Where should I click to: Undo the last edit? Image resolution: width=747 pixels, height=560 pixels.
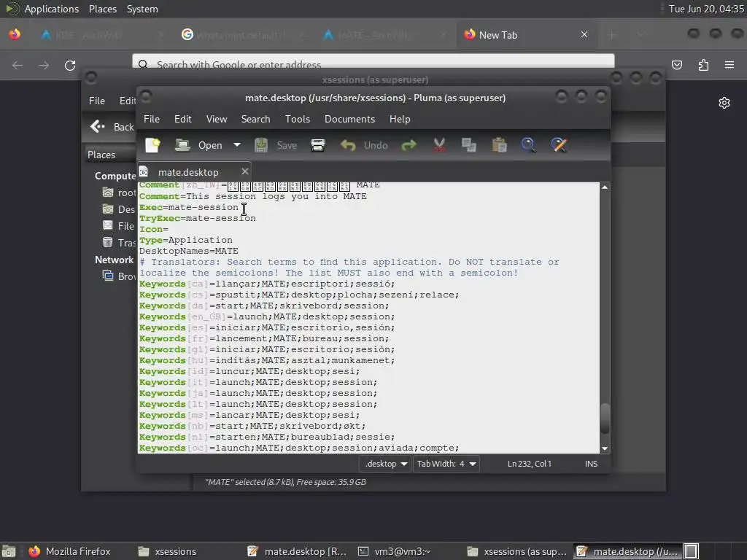(x=364, y=145)
